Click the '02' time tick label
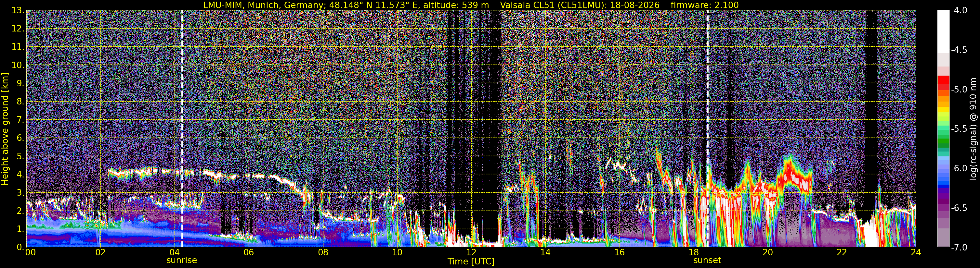 [x=100, y=252]
